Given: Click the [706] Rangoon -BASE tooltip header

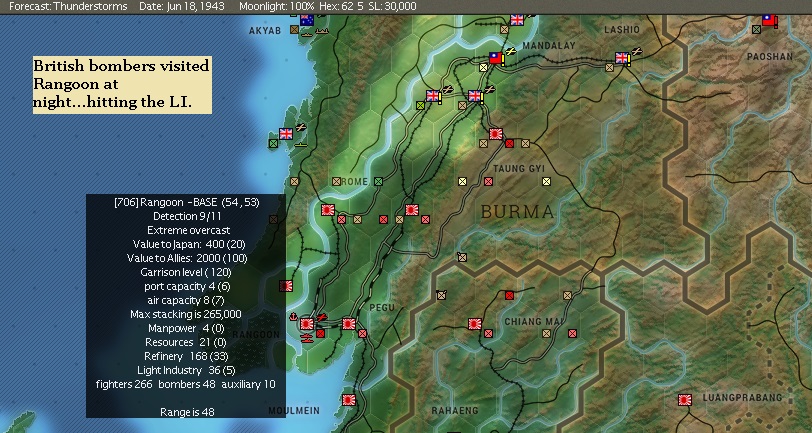Looking at the screenshot, I should 186,202.
